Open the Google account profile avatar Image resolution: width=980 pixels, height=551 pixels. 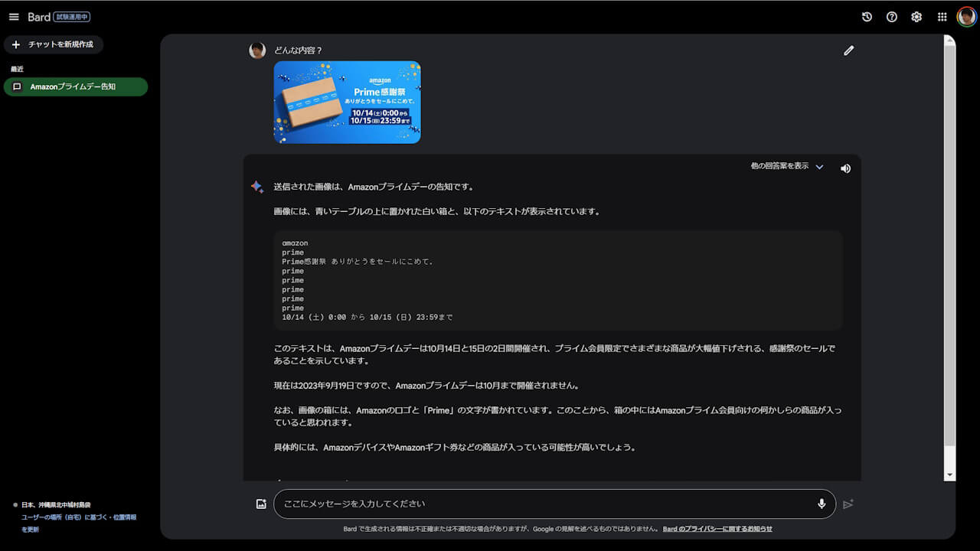click(966, 17)
